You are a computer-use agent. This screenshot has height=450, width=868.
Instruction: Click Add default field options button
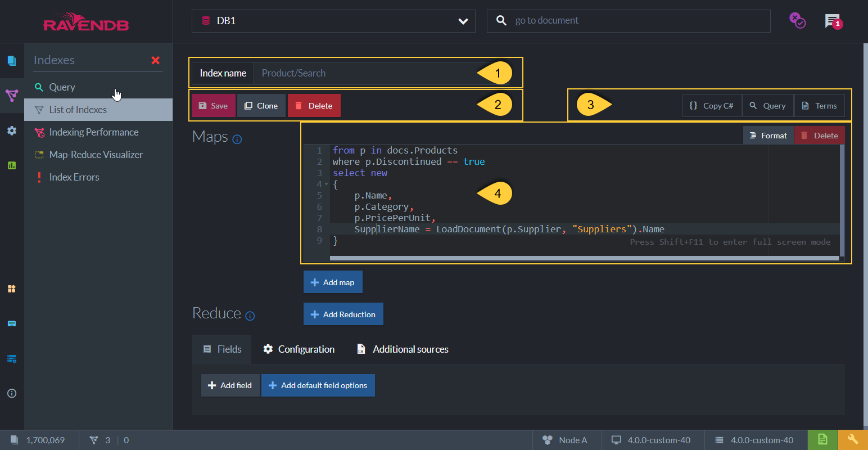[318, 385]
